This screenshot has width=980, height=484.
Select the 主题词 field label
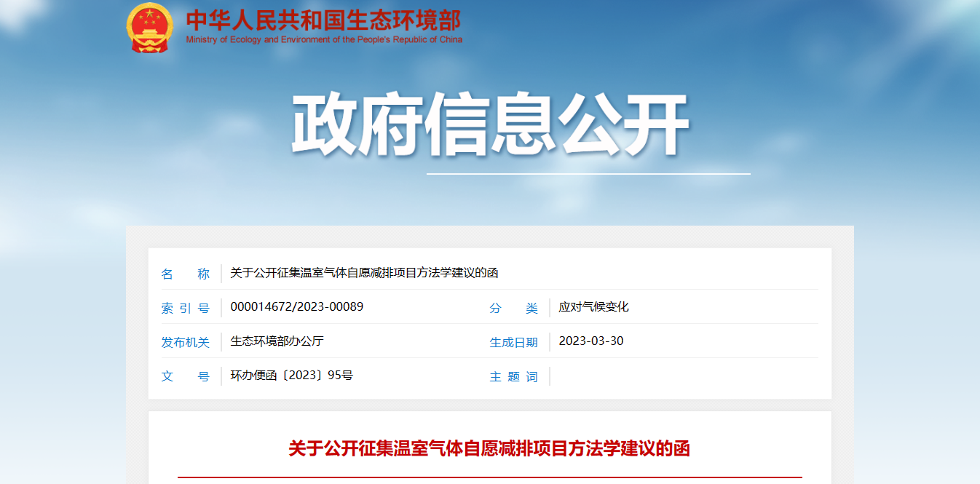coord(513,376)
